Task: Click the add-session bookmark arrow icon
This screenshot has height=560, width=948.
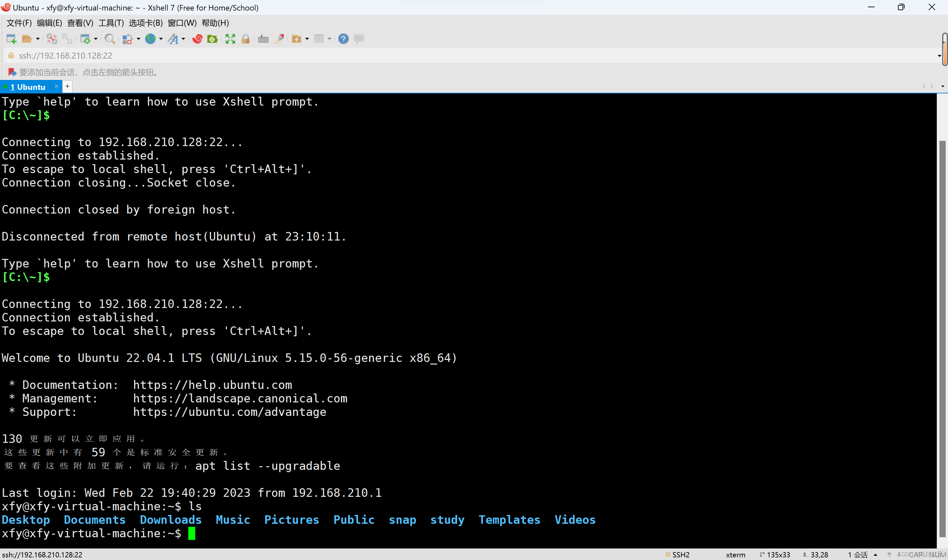Action: coord(12,72)
